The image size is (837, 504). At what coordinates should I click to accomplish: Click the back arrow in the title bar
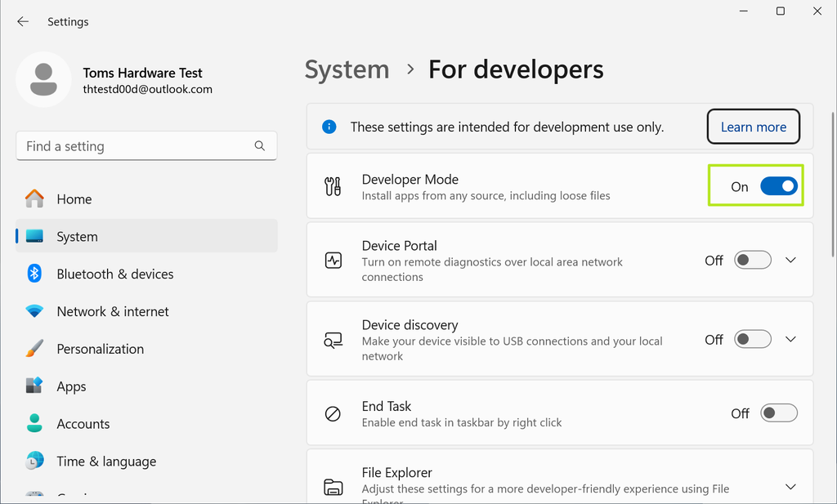pos(22,21)
